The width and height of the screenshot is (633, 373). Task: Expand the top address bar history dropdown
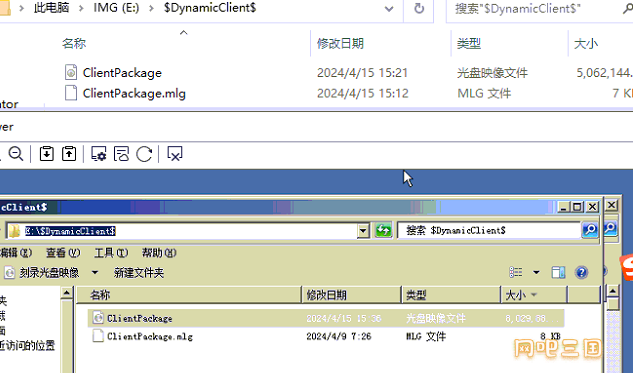[389, 8]
